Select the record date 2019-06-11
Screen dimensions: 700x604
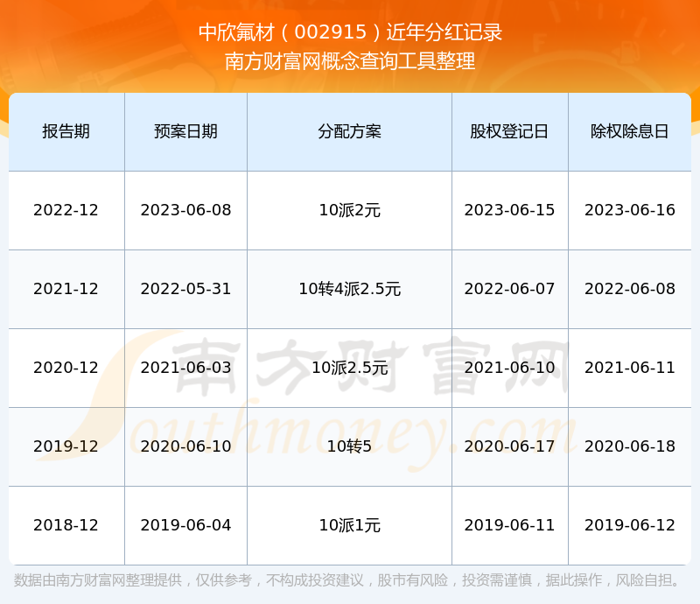[x=509, y=525]
